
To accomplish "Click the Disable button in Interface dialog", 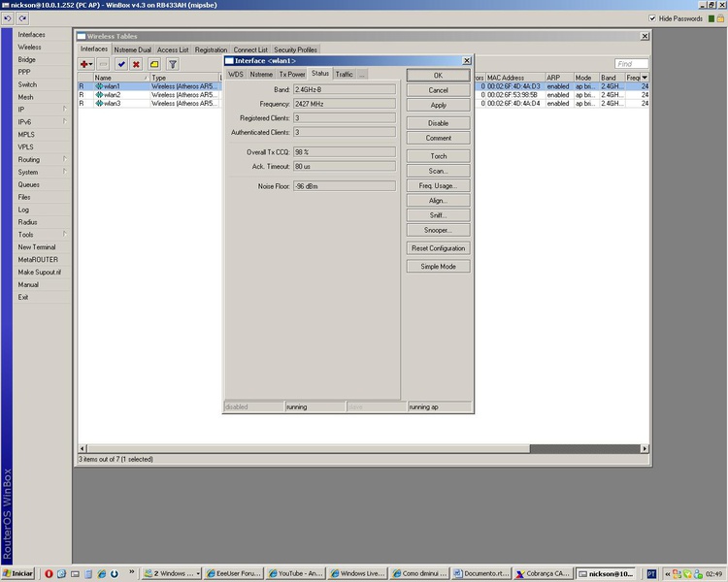I will click(x=438, y=123).
